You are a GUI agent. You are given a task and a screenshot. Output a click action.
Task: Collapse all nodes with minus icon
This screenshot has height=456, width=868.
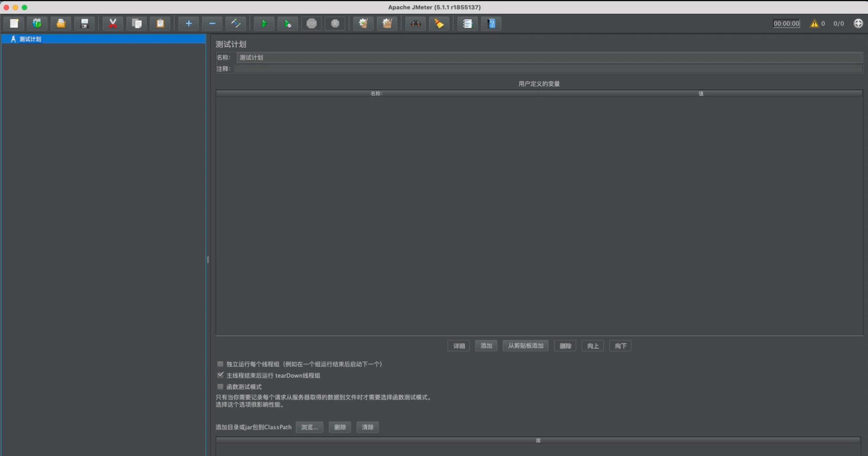tap(212, 24)
